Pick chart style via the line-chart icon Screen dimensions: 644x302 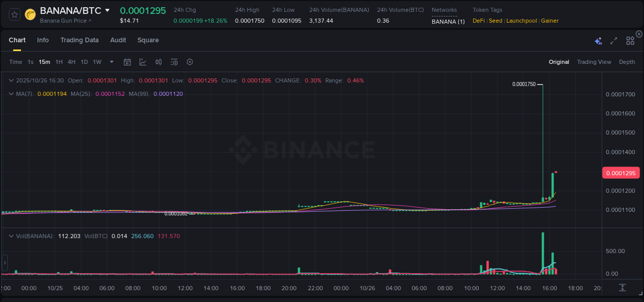pyautogui.click(x=143, y=62)
